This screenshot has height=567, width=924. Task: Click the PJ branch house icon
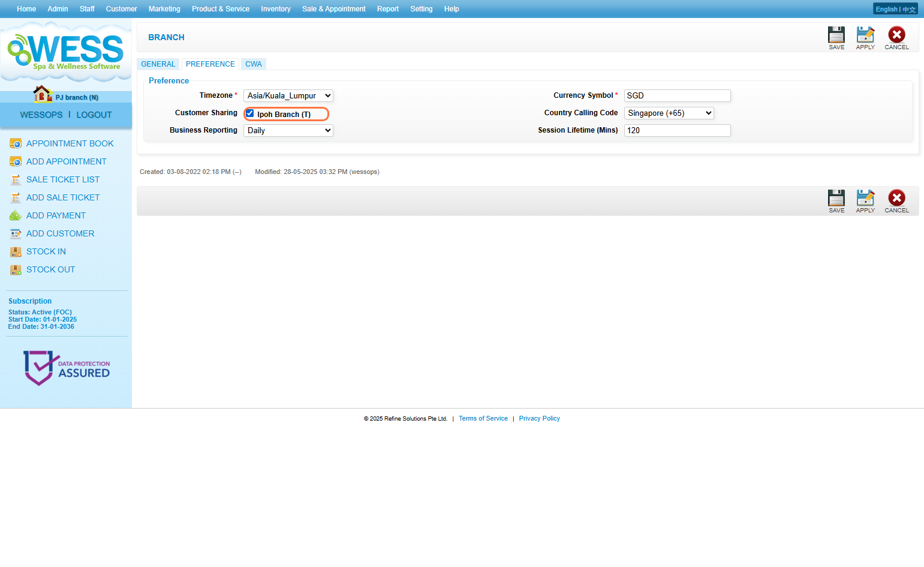tap(42, 94)
